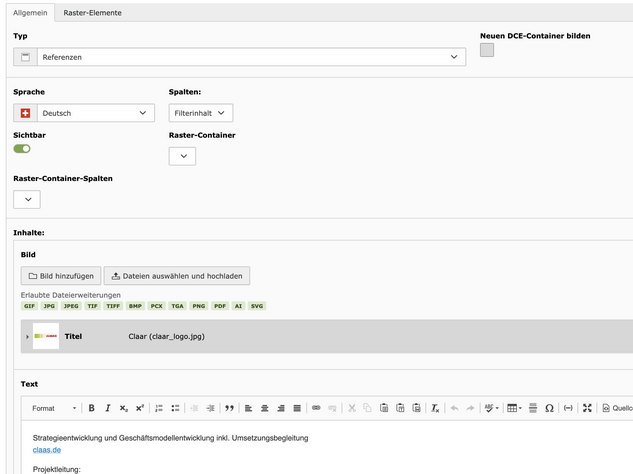Paste from Word icon
Screen dimensions: 633x474
coord(416,408)
